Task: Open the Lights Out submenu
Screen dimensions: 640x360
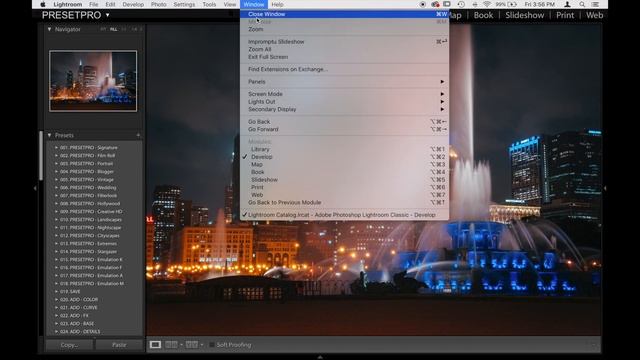Action: click(344, 102)
